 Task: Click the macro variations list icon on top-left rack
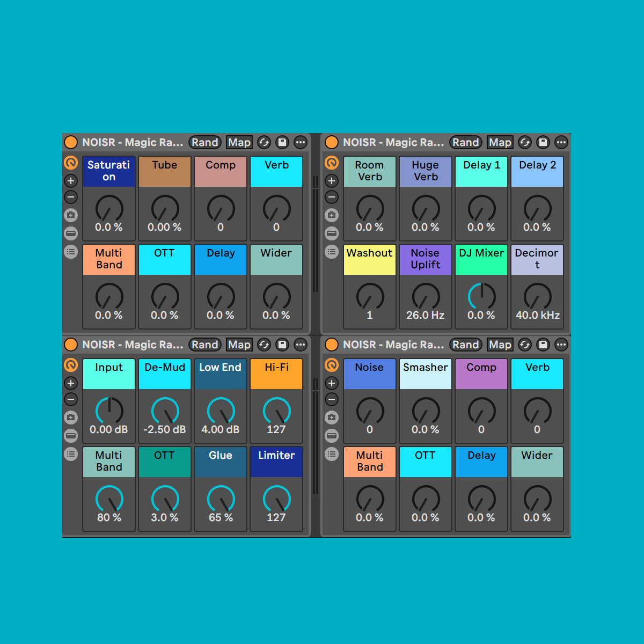coord(70,252)
